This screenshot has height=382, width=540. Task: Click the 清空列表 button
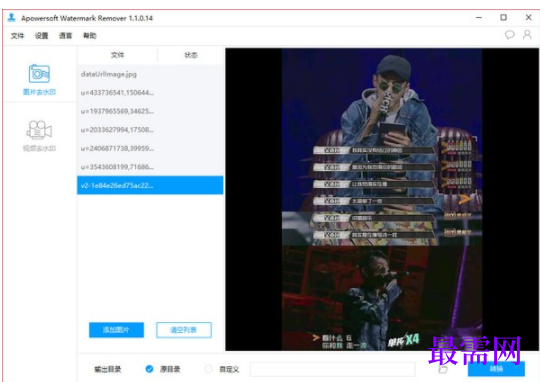184,330
